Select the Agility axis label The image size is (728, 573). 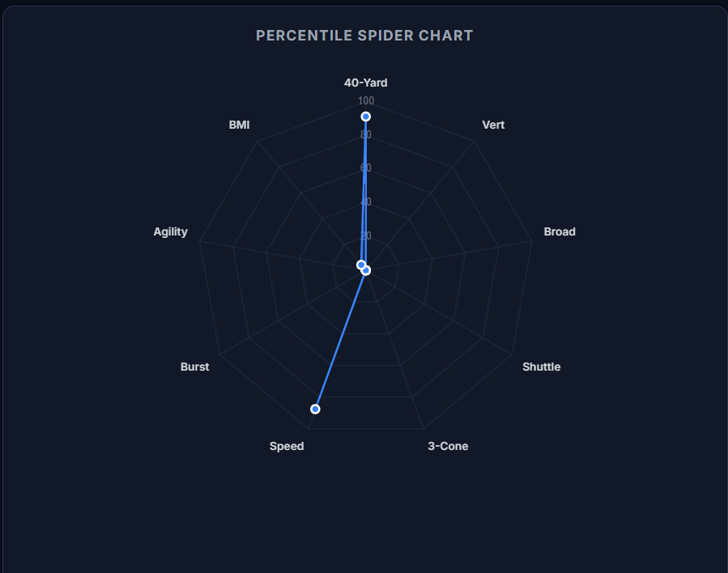[170, 231]
